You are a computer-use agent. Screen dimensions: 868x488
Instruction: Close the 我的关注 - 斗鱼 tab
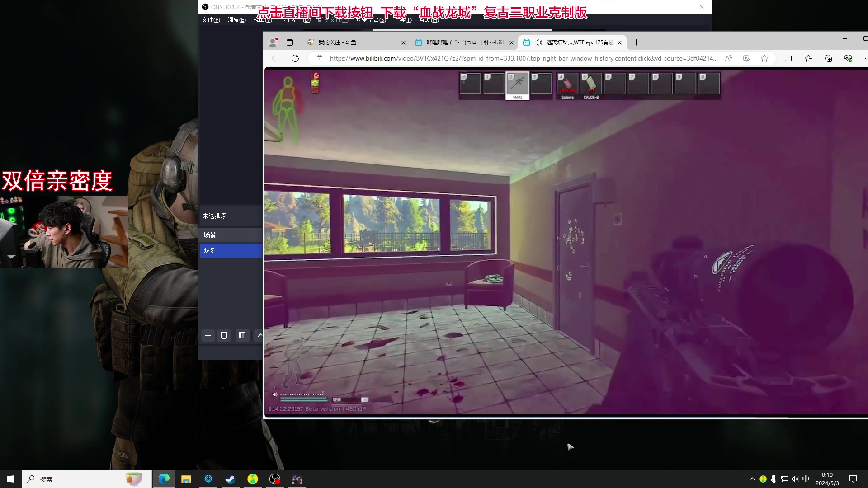pos(403,42)
